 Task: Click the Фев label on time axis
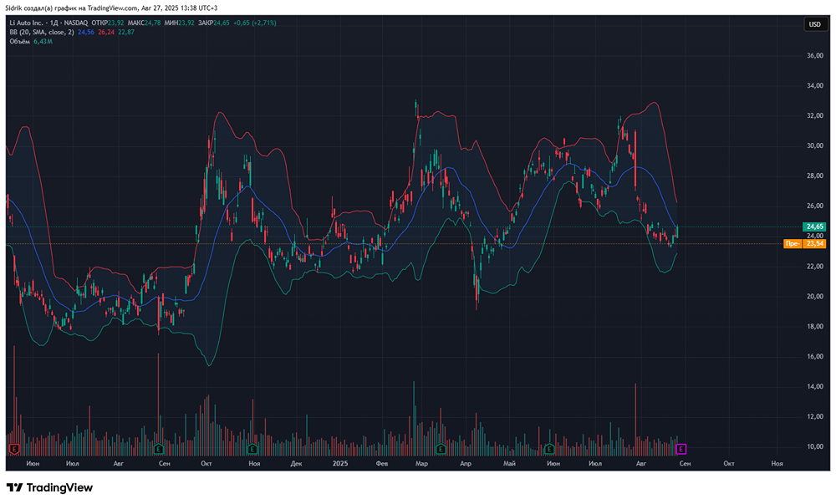382,462
